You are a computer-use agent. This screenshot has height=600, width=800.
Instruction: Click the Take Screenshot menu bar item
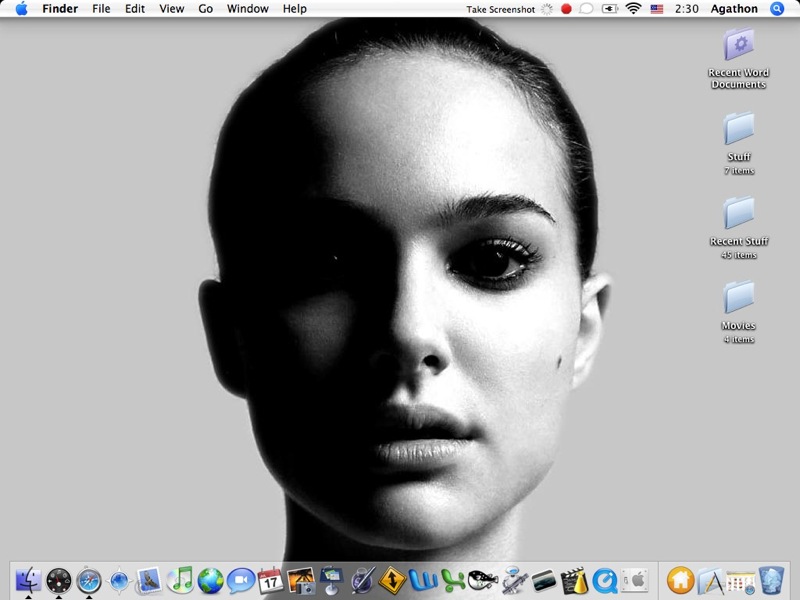coord(500,9)
